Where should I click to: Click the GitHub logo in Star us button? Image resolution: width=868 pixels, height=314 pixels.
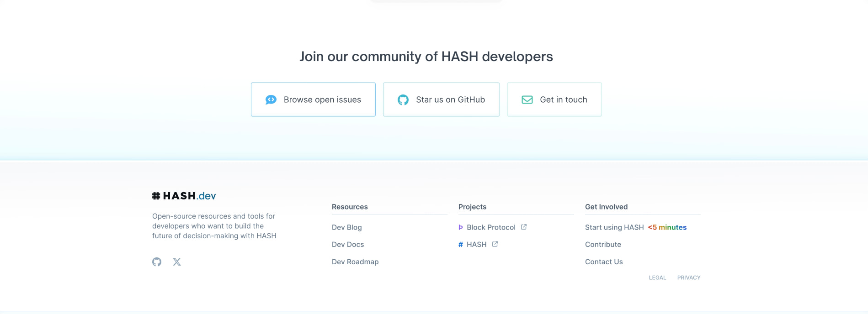pos(403,100)
